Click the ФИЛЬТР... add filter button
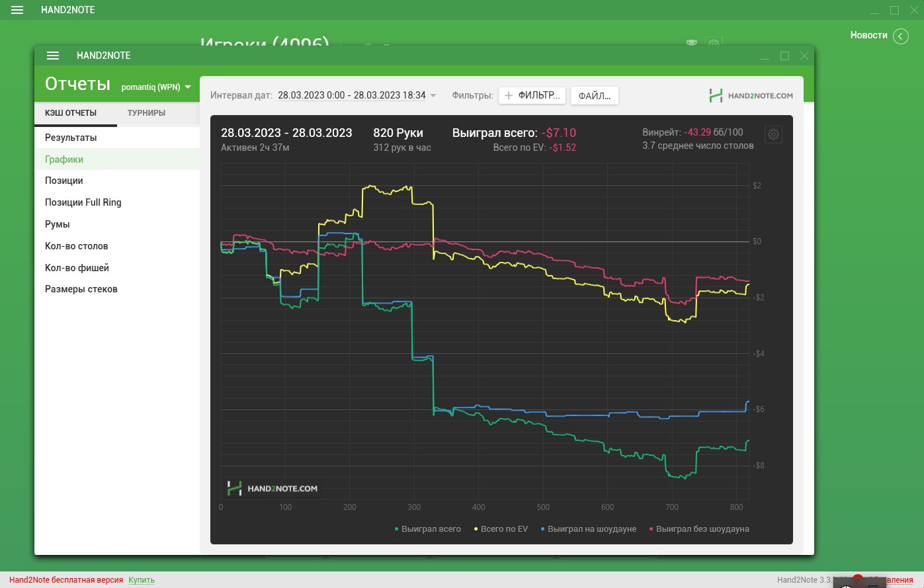 click(532, 95)
